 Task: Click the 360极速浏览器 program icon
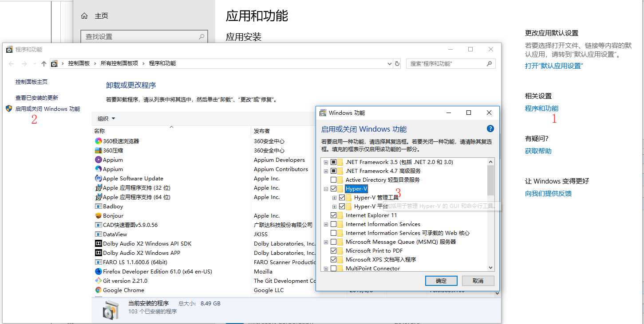tap(99, 141)
